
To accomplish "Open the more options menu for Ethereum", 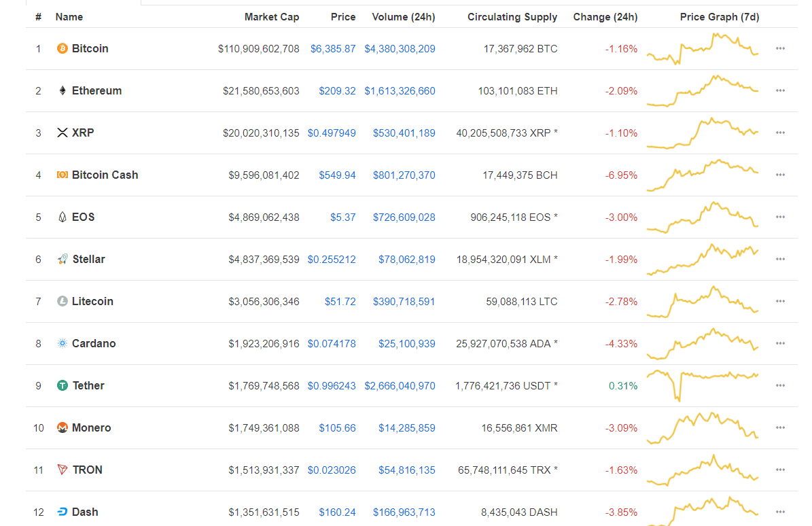I will click(x=781, y=90).
